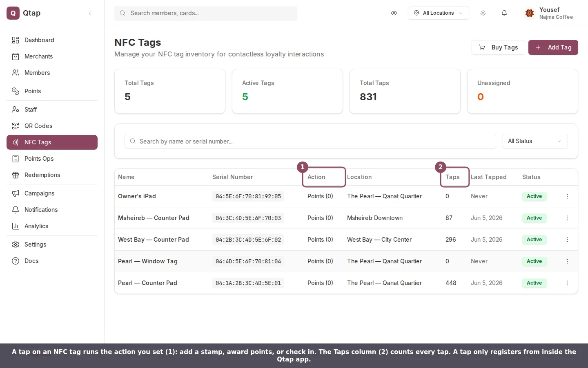
Task: Open more options for West Bay — Counter Pad
Action: (x=567, y=240)
